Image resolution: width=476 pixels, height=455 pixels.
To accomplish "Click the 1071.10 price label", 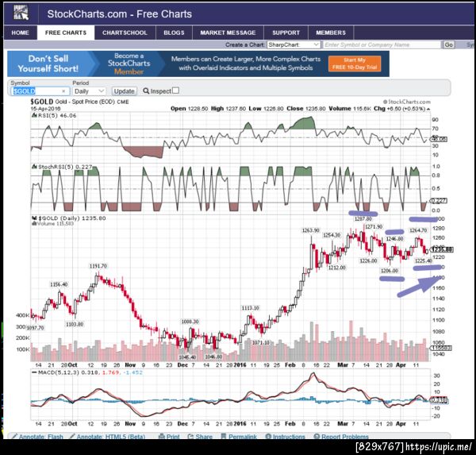I will click(261, 342).
